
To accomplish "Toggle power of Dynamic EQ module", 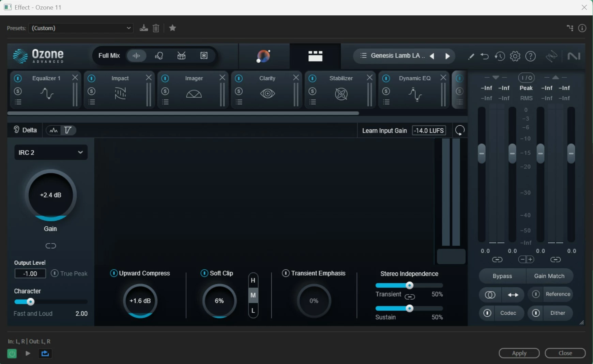I will [x=386, y=78].
